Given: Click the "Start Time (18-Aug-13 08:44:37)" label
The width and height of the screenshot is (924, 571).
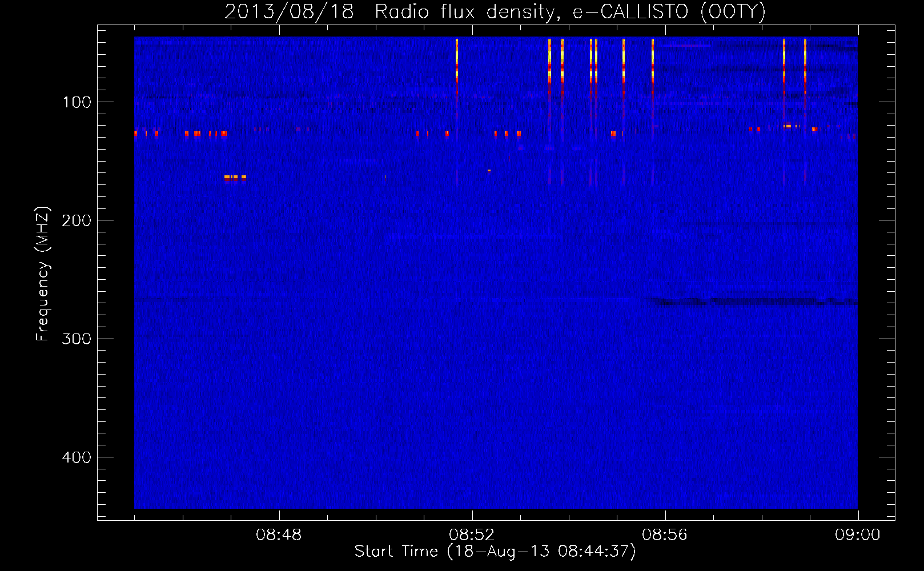Looking at the screenshot, I should pyautogui.click(x=495, y=552).
